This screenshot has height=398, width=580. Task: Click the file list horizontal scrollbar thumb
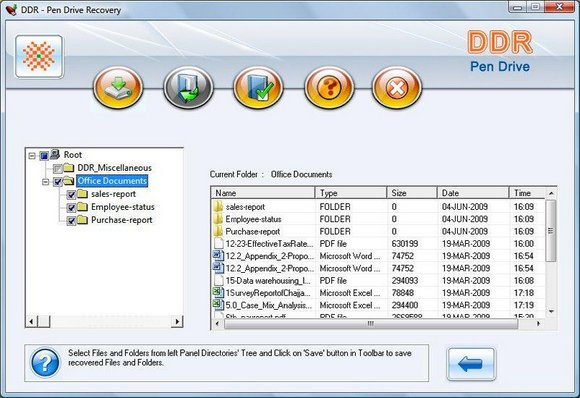pos(371,324)
